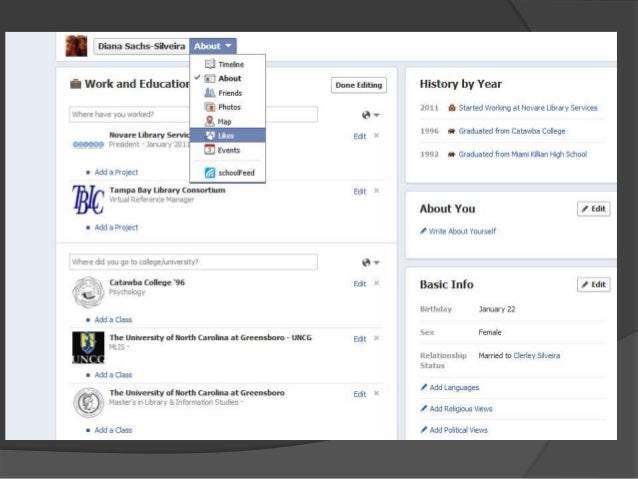Viewport: 638px width, 479px height.
Task: Click the profile picture thumbnail
Action: click(76, 46)
